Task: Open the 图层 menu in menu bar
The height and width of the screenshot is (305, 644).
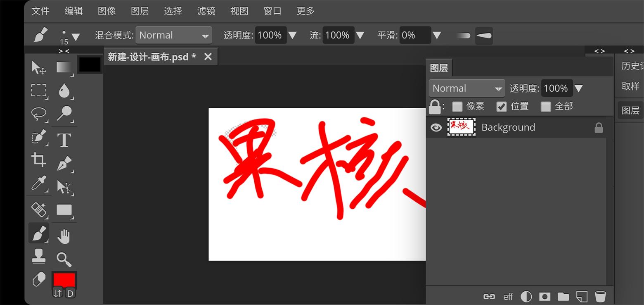Action: [x=140, y=11]
